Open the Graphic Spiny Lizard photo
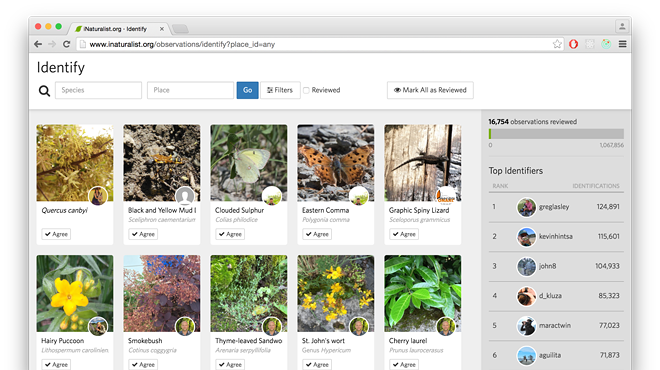Viewport: 660px width, 370px height. tap(423, 162)
